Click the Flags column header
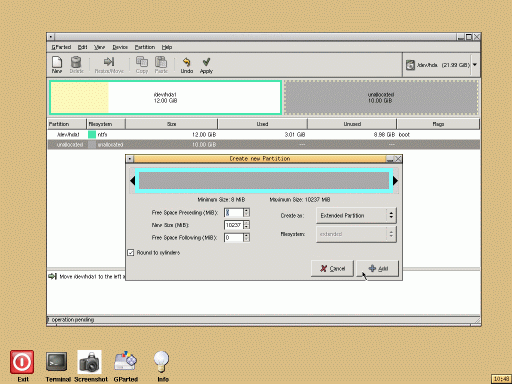The height and width of the screenshot is (384, 512). pyautogui.click(x=438, y=124)
